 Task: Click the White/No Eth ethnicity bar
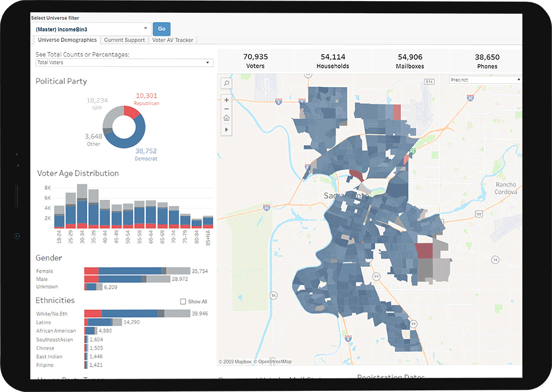pyautogui.click(x=137, y=314)
